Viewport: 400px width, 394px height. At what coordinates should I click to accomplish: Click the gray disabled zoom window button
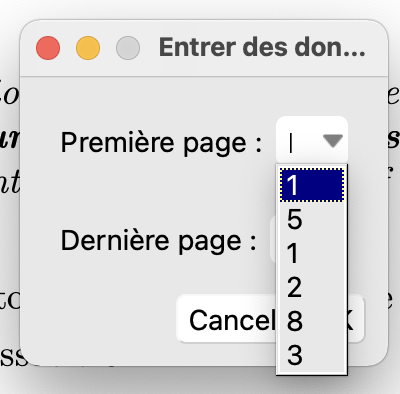pos(128,48)
